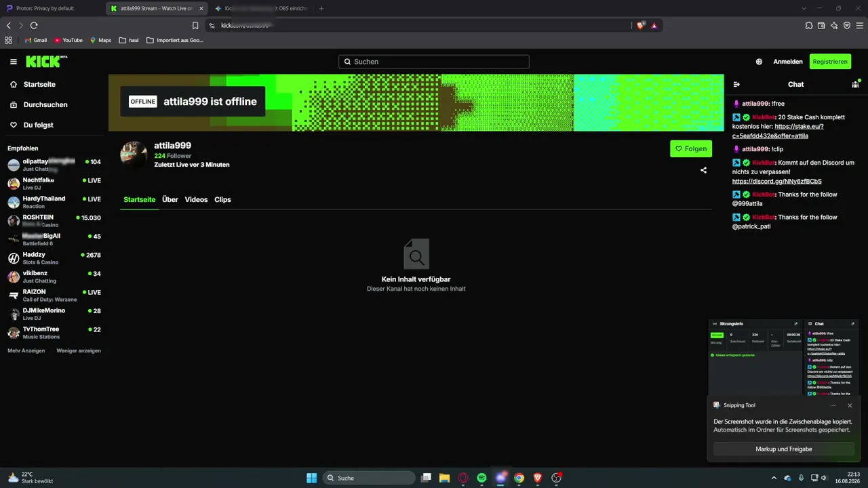Open the Kick hamburger sidebar menu
Image resolution: width=868 pixels, height=488 pixels.
(14, 62)
